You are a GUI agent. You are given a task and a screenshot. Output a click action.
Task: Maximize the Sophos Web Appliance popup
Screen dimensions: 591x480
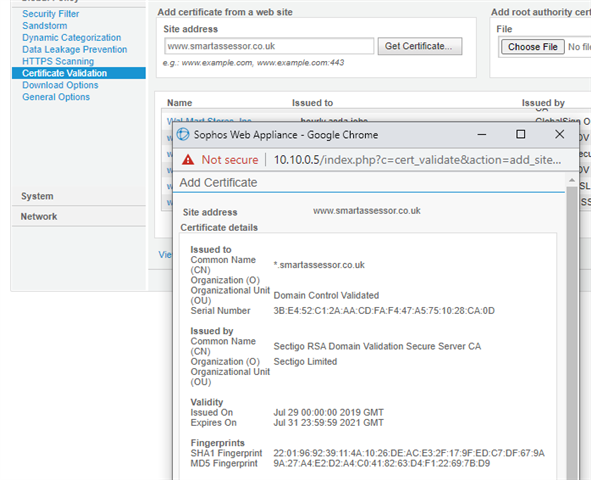[521, 135]
